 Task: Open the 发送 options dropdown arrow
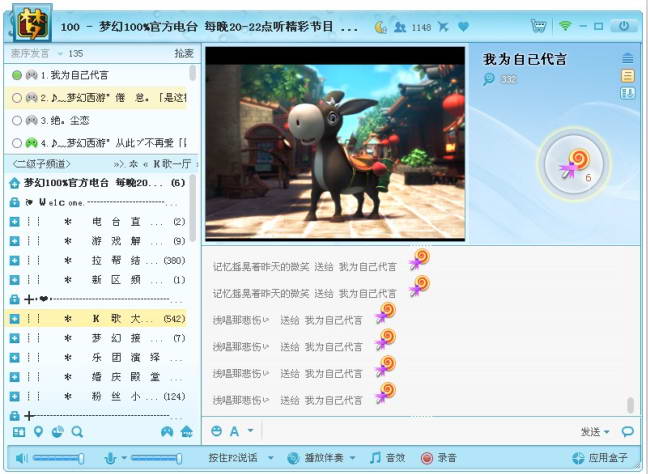point(607,432)
